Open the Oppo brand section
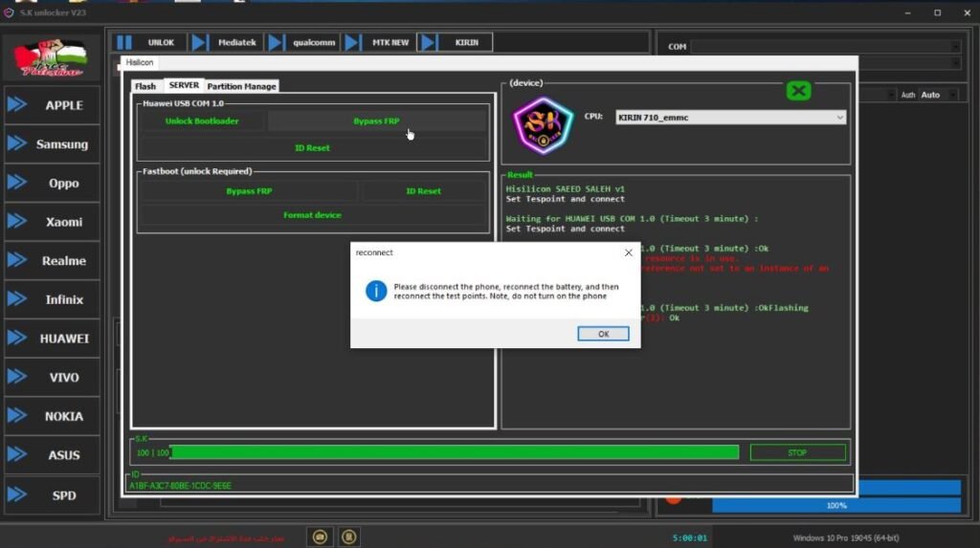Image resolution: width=980 pixels, height=548 pixels. 52,183
